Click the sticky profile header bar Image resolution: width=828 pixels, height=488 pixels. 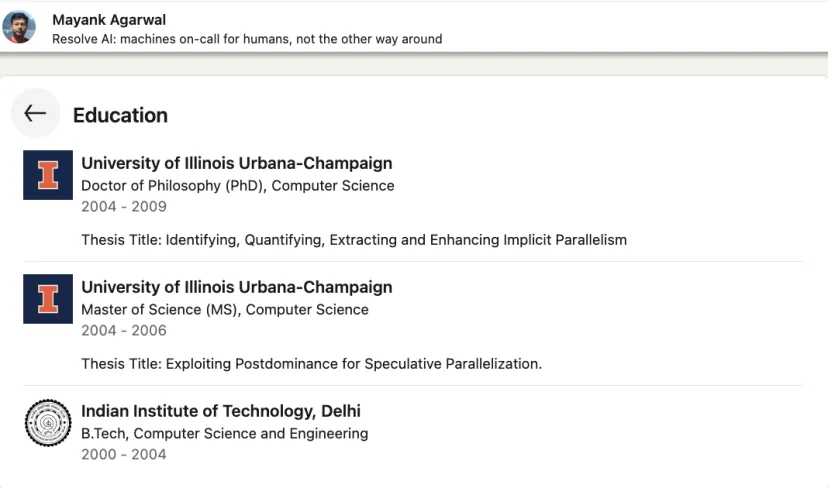click(x=414, y=27)
